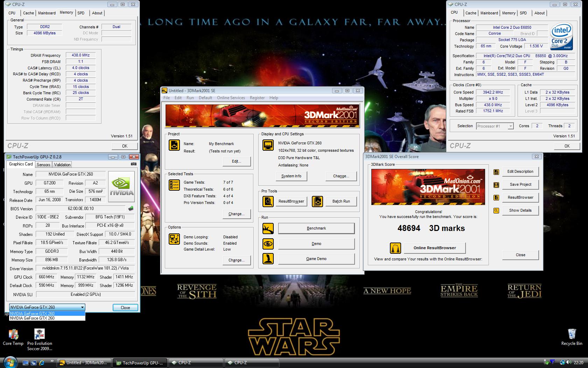Click the Display and CPU Settings monitor icon

[x=268, y=145]
